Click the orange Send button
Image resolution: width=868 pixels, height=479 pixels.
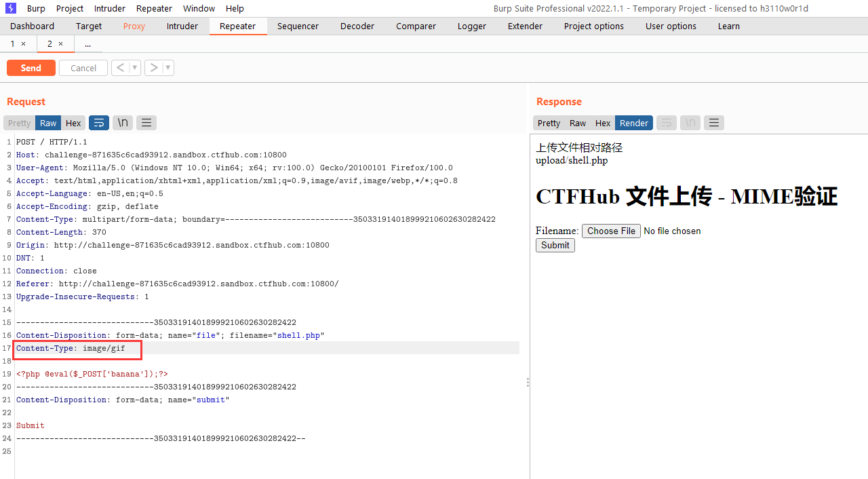point(31,68)
